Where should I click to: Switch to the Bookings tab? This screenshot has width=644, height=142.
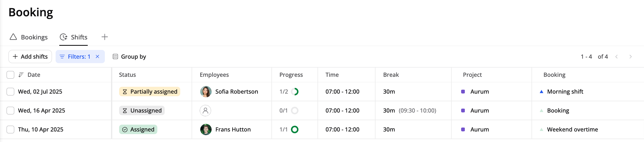[29, 37]
